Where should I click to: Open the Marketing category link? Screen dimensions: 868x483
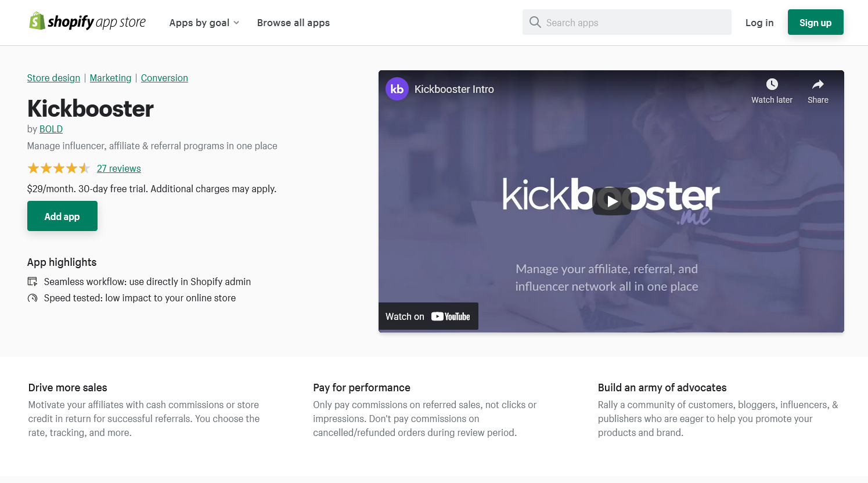[110, 78]
